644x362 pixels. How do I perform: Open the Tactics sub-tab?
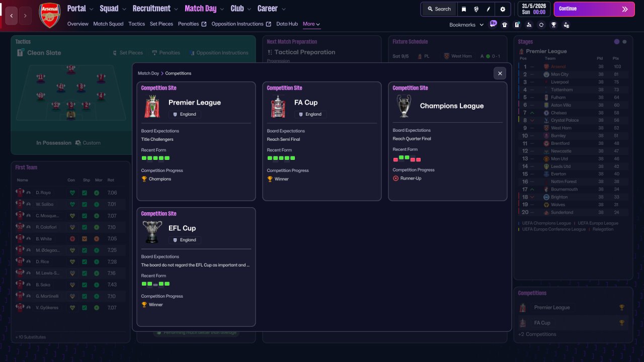tap(136, 24)
